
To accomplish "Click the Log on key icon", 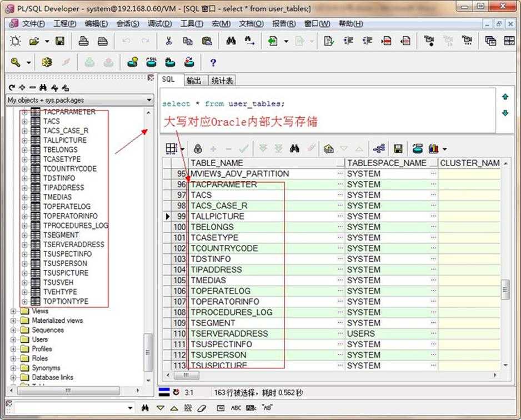I will click(x=16, y=62).
